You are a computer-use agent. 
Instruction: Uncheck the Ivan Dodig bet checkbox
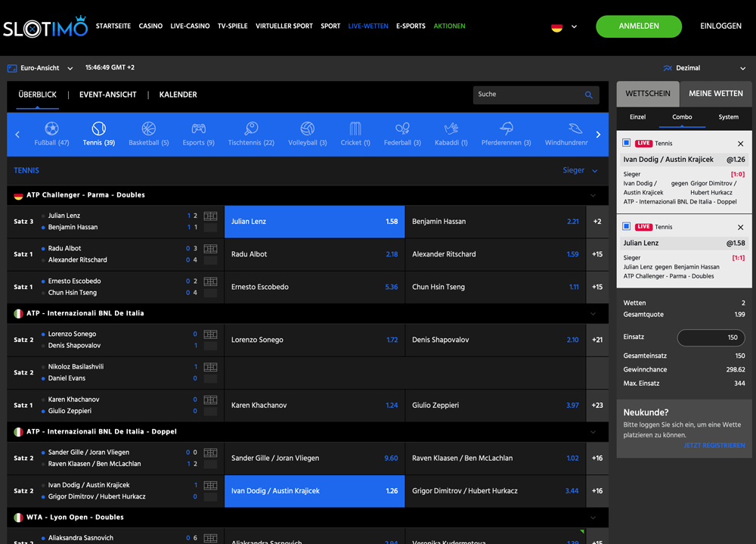(x=626, y=143)
